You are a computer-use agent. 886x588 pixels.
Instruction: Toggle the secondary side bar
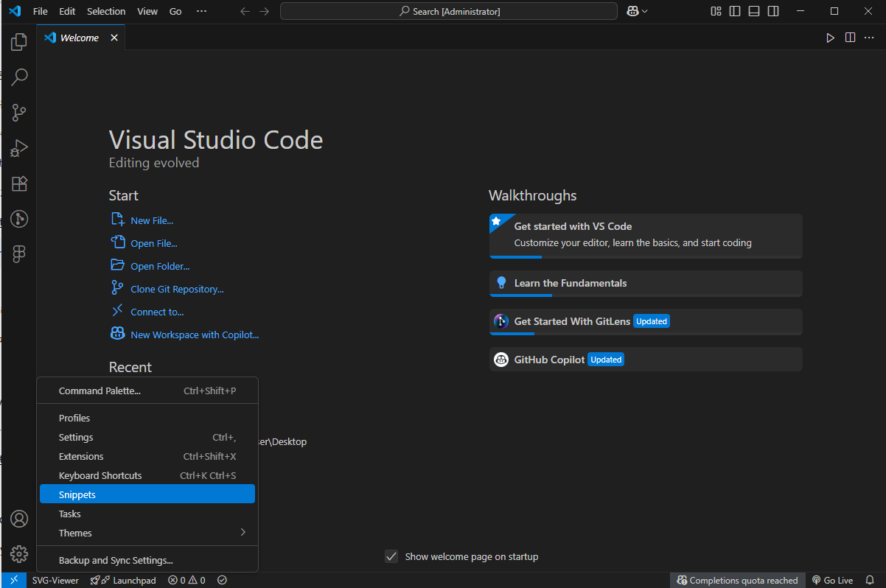pos(773,11)
